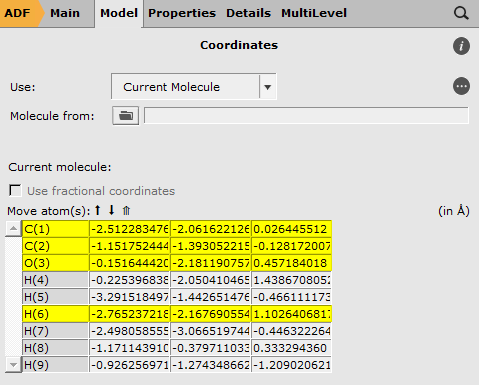Select the Model tab
Viewport: 479px width, 385px height.
119,13
